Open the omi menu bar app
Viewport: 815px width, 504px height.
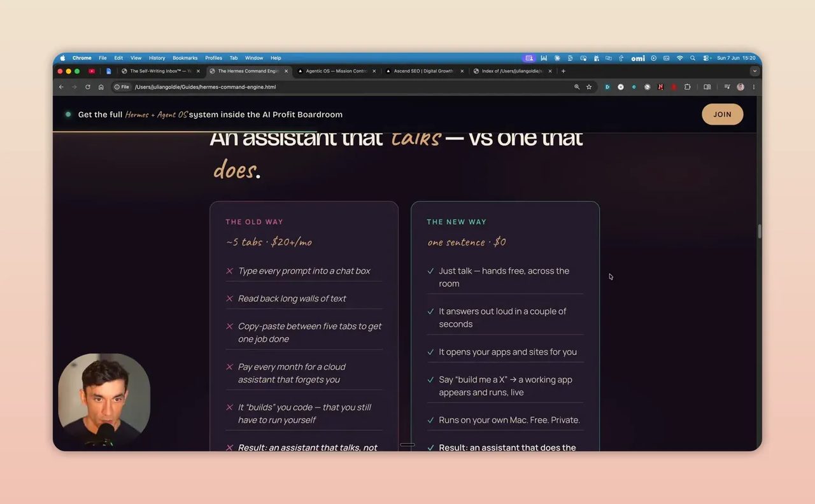pyautogui.click(x=638, y=58)
